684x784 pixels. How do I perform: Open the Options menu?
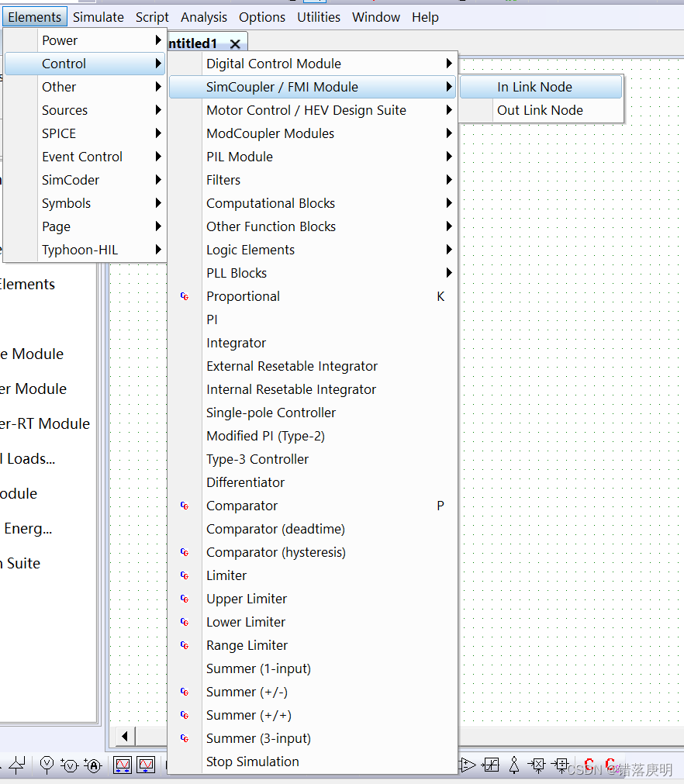click(x=262, y=17)
